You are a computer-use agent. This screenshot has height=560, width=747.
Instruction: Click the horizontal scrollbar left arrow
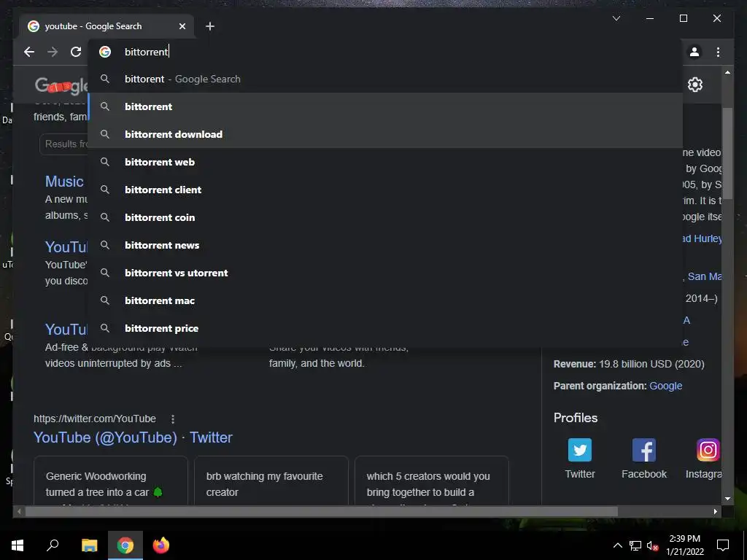pos(19,511)
